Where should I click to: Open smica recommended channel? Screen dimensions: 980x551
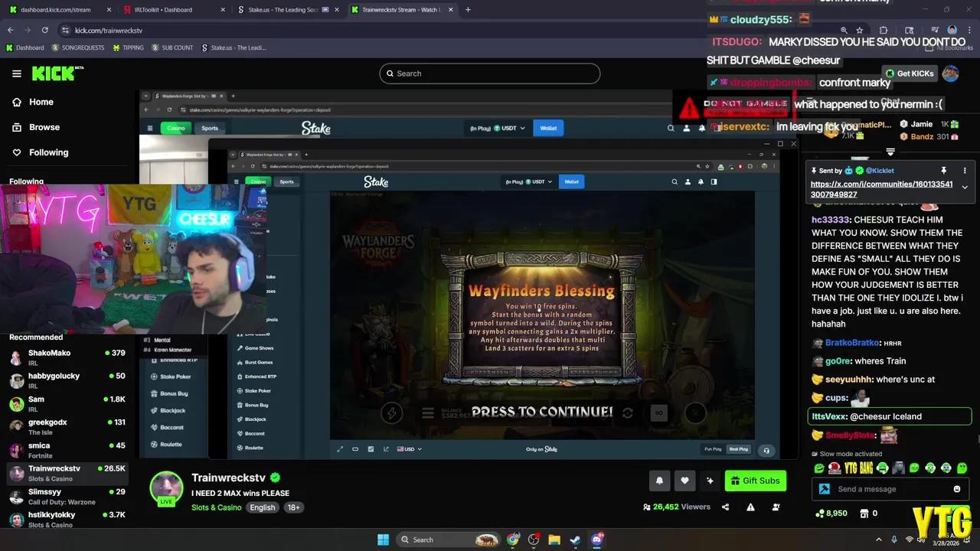coord(67,450)
